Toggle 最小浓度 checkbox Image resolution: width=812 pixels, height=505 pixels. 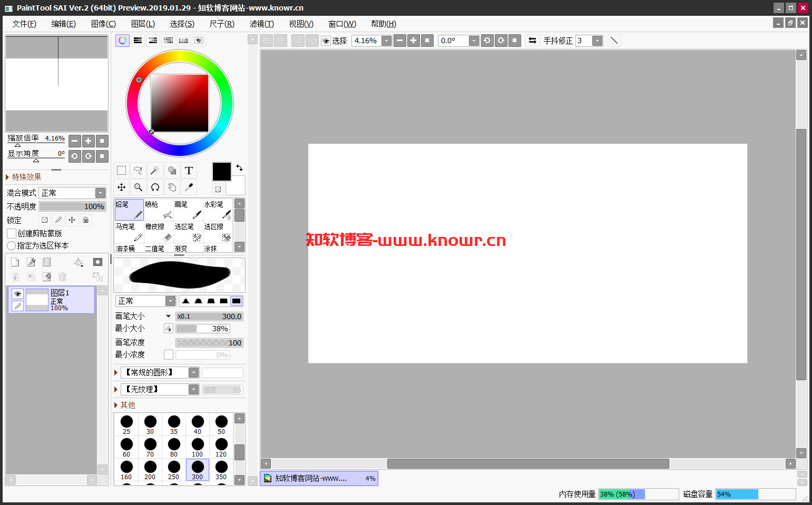[x=169, y=355]
